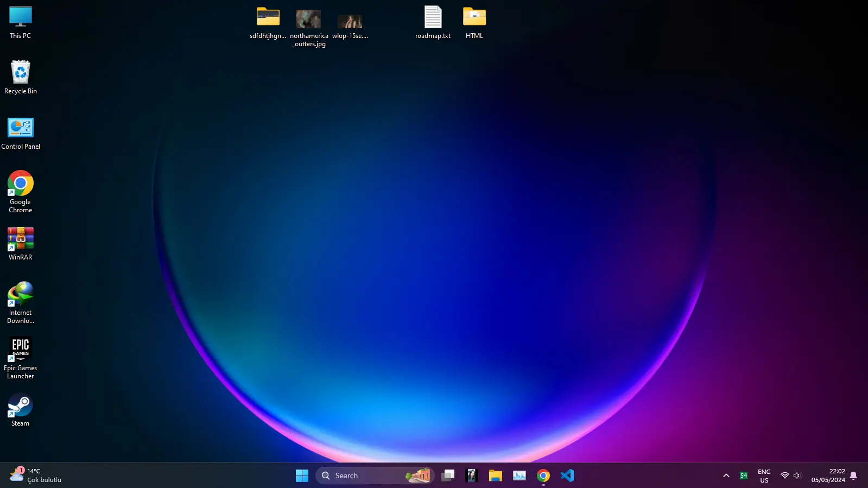
Task: Select the wlop-15se image file
Action: tap(350, 26)
